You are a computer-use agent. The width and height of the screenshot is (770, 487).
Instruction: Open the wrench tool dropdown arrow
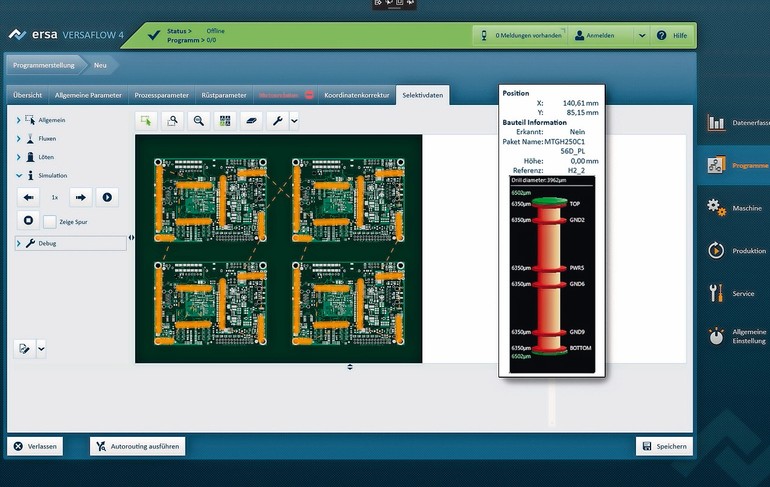point(294,120)
